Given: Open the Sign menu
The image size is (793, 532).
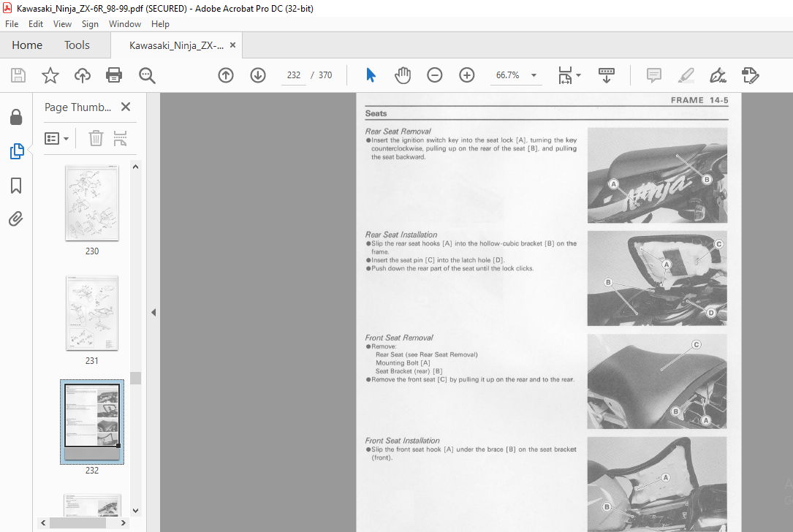Looking at the screenshot, I should tap(90, 24).
